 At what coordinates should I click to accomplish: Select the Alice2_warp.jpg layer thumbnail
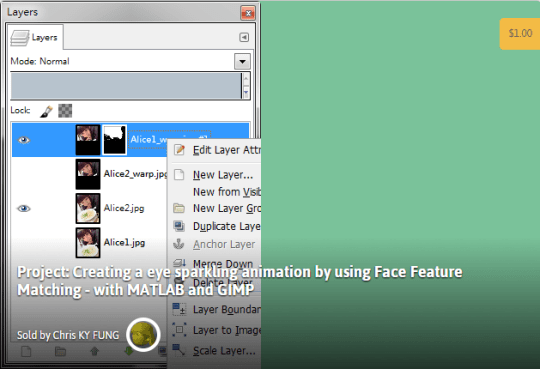pos(88,174)
